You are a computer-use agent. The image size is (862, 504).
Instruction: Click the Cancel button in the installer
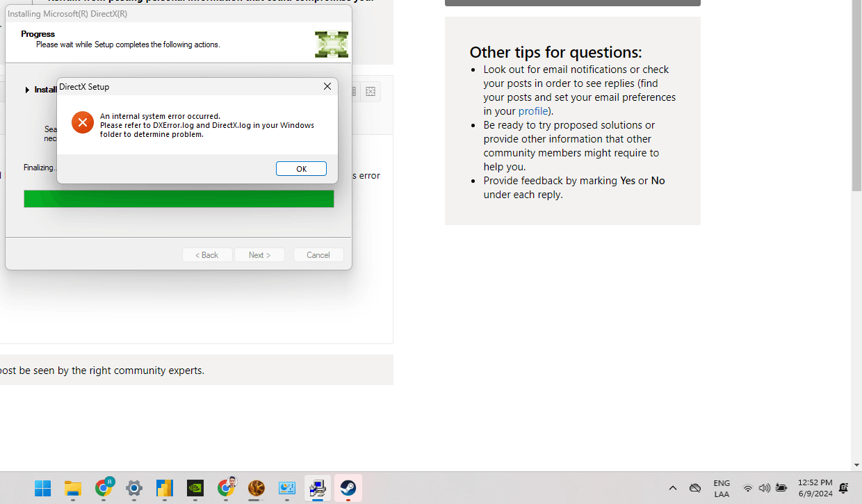click(318, 255)
